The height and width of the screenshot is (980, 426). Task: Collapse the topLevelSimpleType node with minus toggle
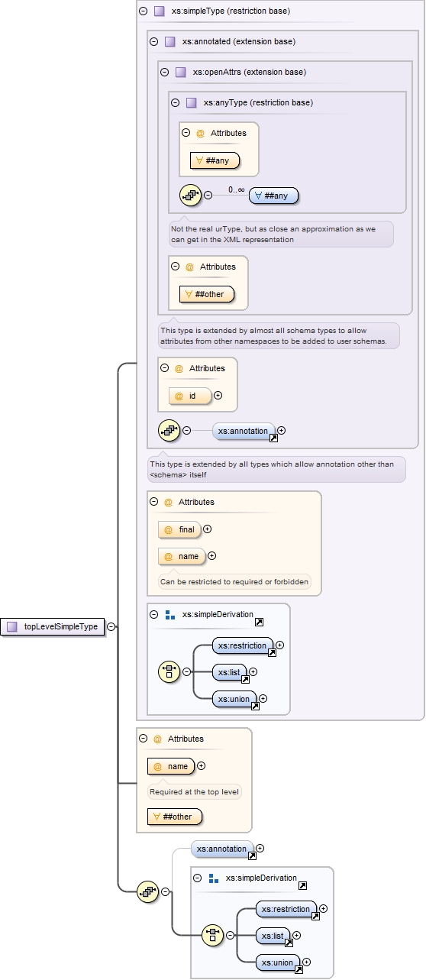(111, 626)
